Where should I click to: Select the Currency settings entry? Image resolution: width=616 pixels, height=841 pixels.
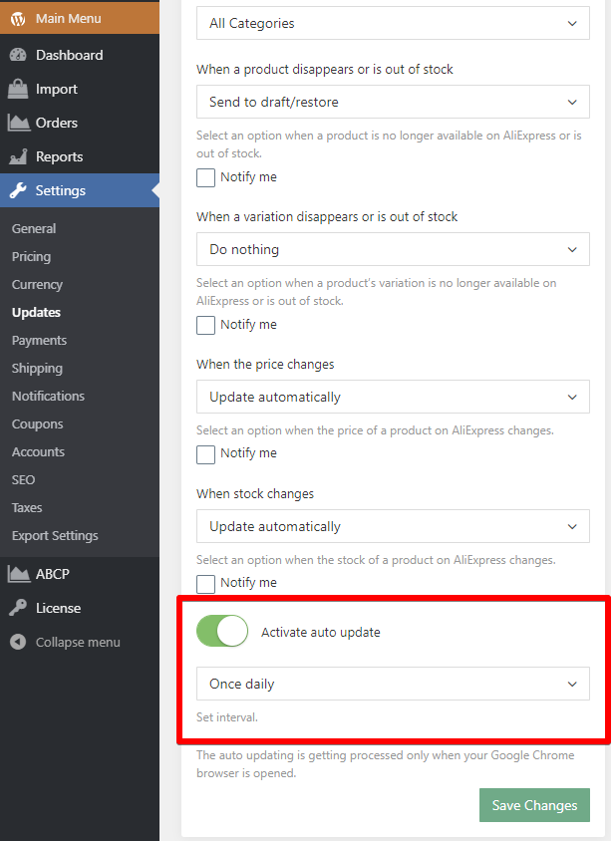[37, 284]
